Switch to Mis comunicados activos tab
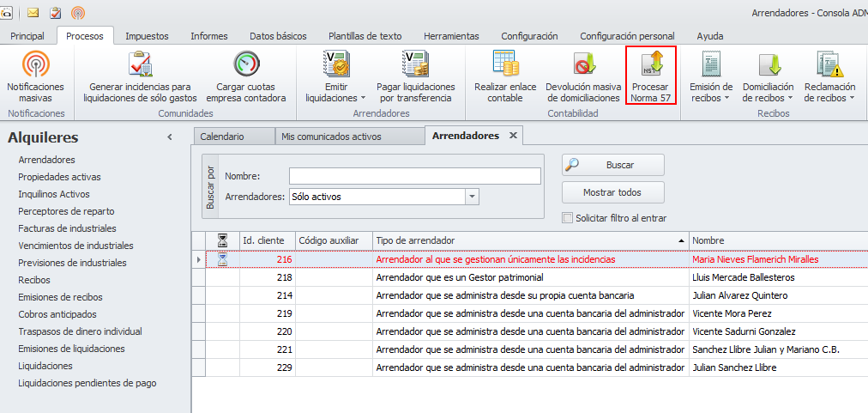The height and width of the screenshot is (413, 868). point(350,137)
